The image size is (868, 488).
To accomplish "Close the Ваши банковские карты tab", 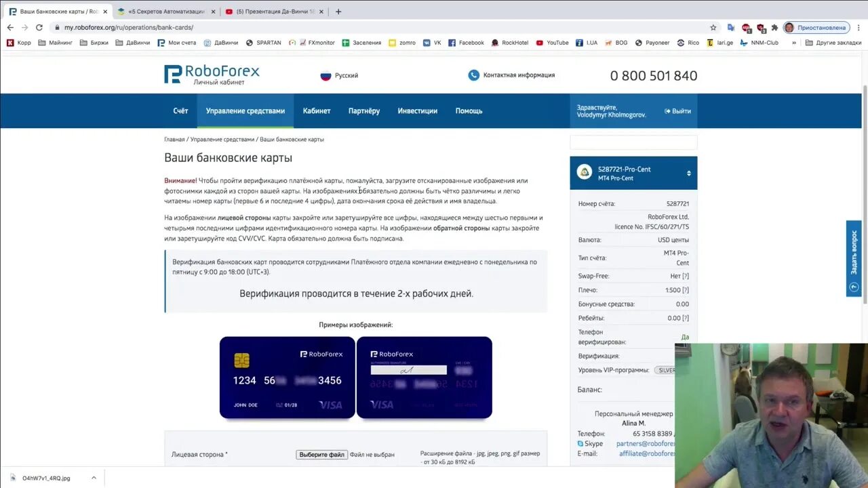I will pos(105,12).
